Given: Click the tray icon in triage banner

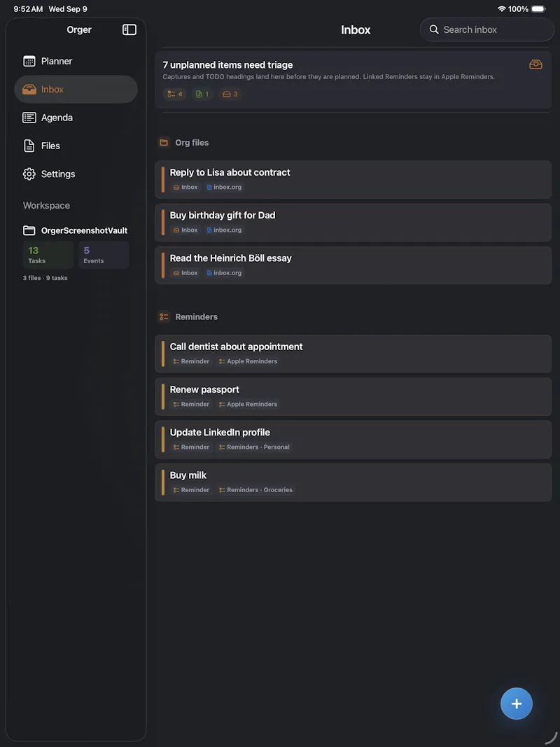Looking at the screenshot, I should point(535,64).
